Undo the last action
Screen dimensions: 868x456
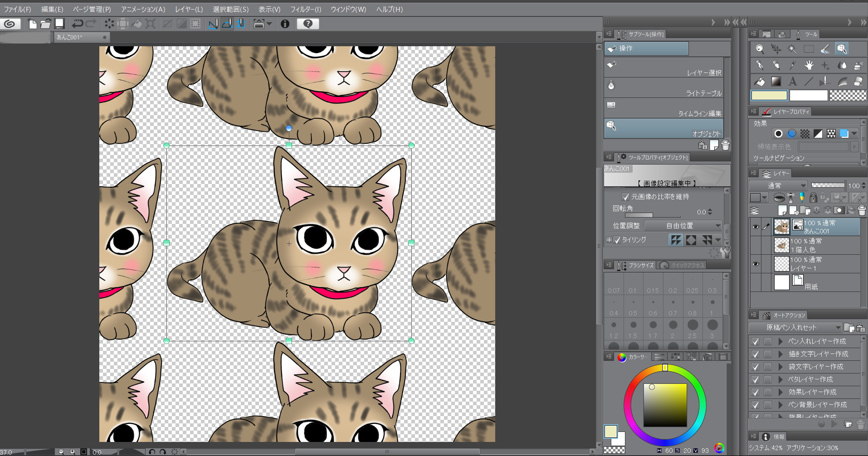click(x=78, y=24)
